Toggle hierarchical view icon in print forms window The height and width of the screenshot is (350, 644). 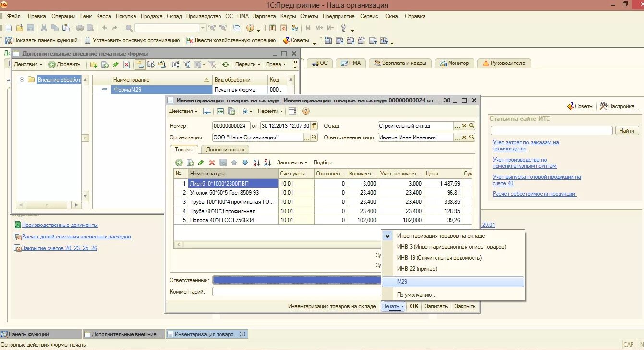point(140,64)
